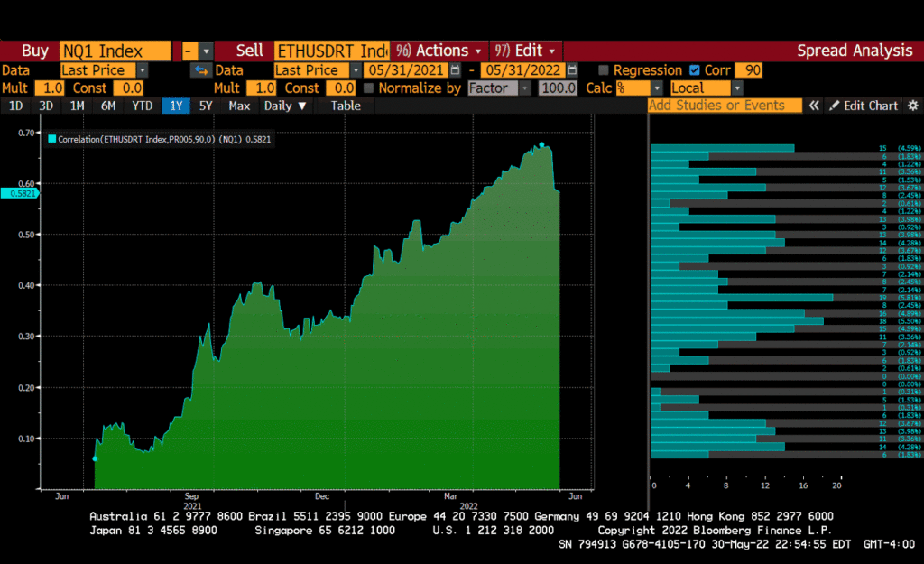This screenshot has height=564, width=924.
Task: Click the Edit Chart pencil button
Action: tap(864, 106)
